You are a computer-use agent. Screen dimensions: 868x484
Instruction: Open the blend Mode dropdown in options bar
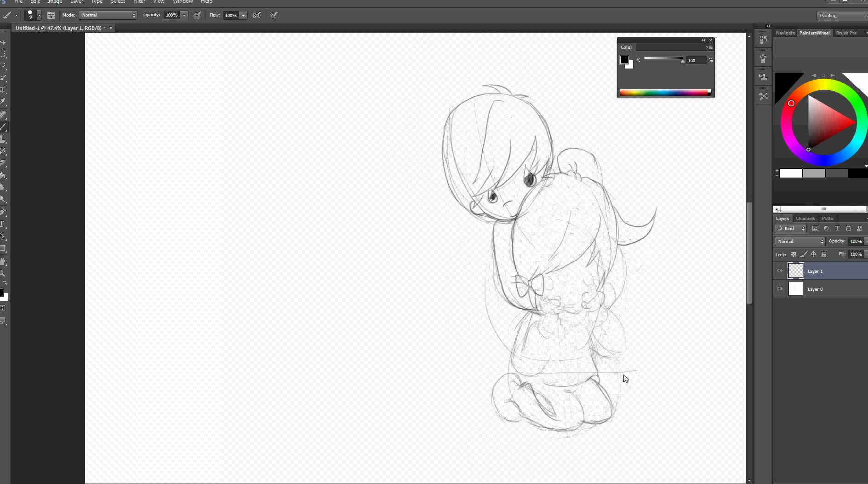(107, 15)
